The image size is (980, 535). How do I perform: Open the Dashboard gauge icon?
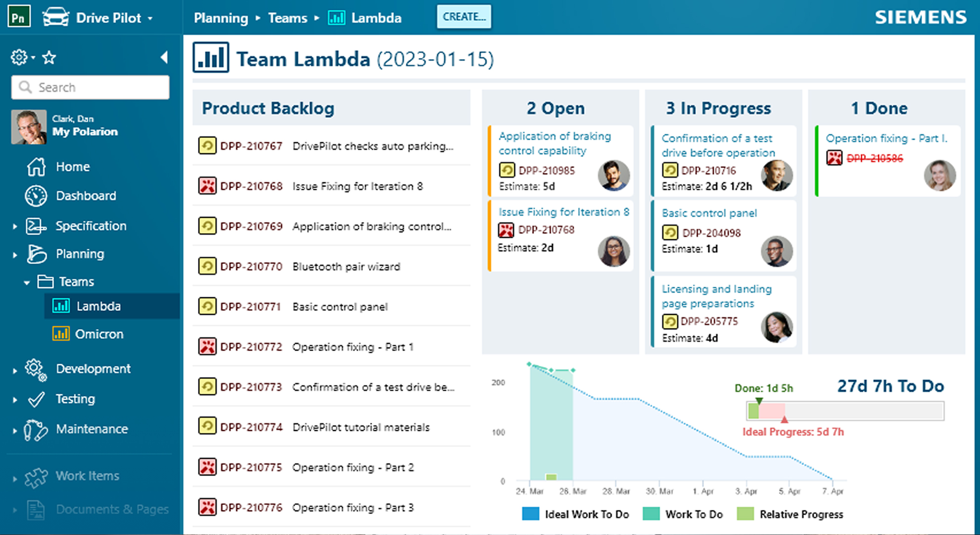(x=36, y=196)
